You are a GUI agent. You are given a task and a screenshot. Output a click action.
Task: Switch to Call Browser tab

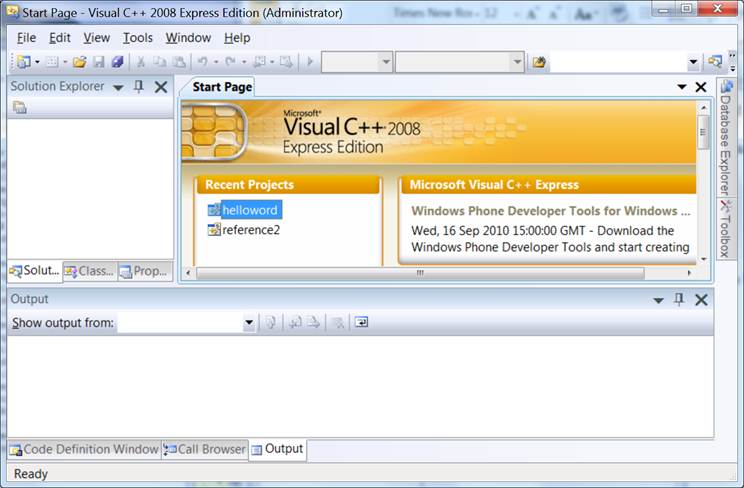(x=205, y=449)
